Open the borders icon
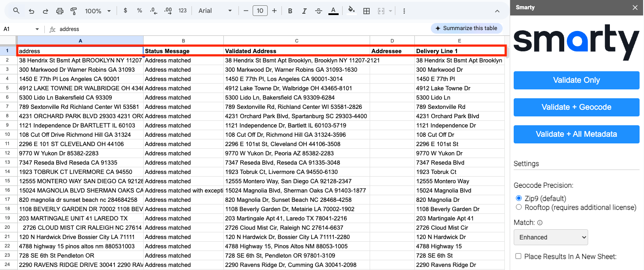The image size is (644, 270). pos(367,11)
